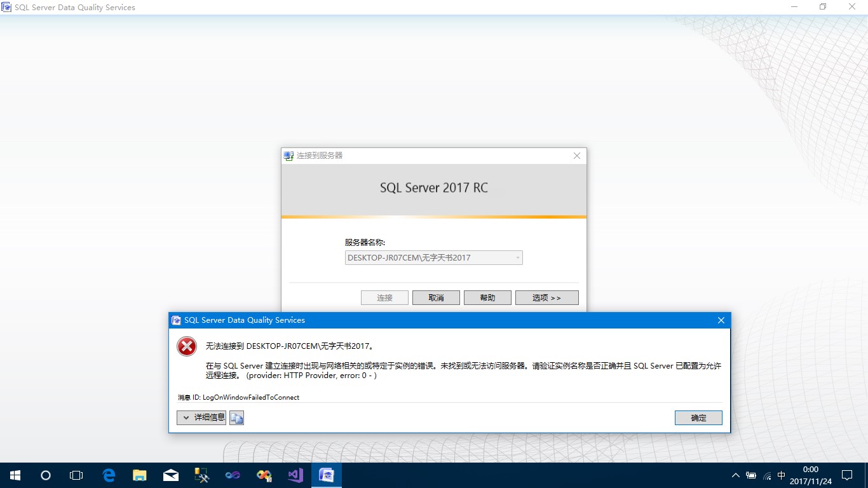Close the SQL Server Data Quality Services error dialog
This screenshot has width=868, height=488.
(721, 320)
